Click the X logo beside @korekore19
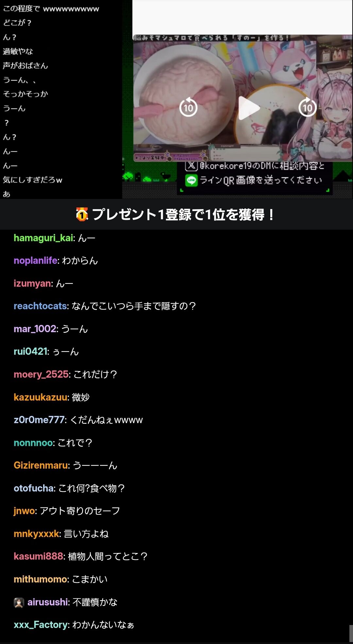Image resolution: width=353 pixels, height=644 pixels. 192,166
